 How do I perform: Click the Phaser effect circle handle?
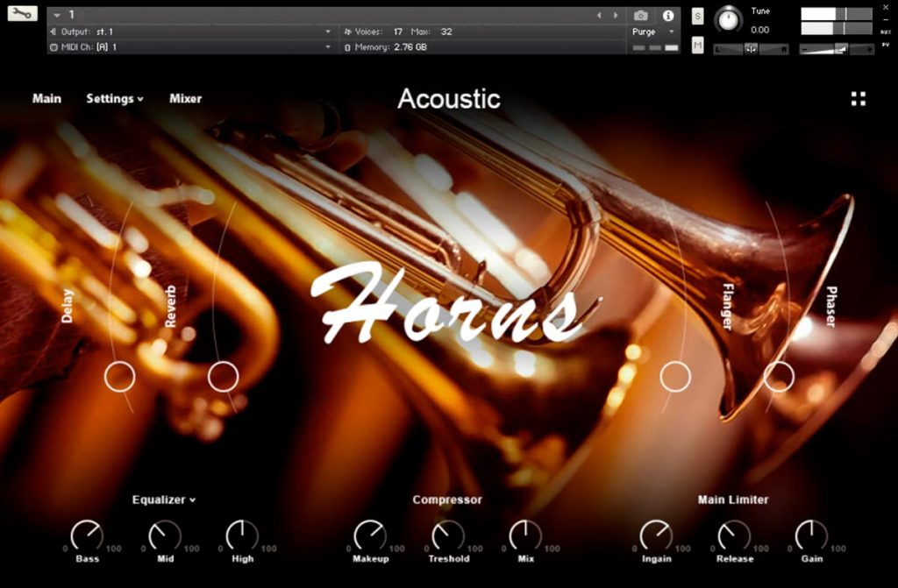(779, 377)
